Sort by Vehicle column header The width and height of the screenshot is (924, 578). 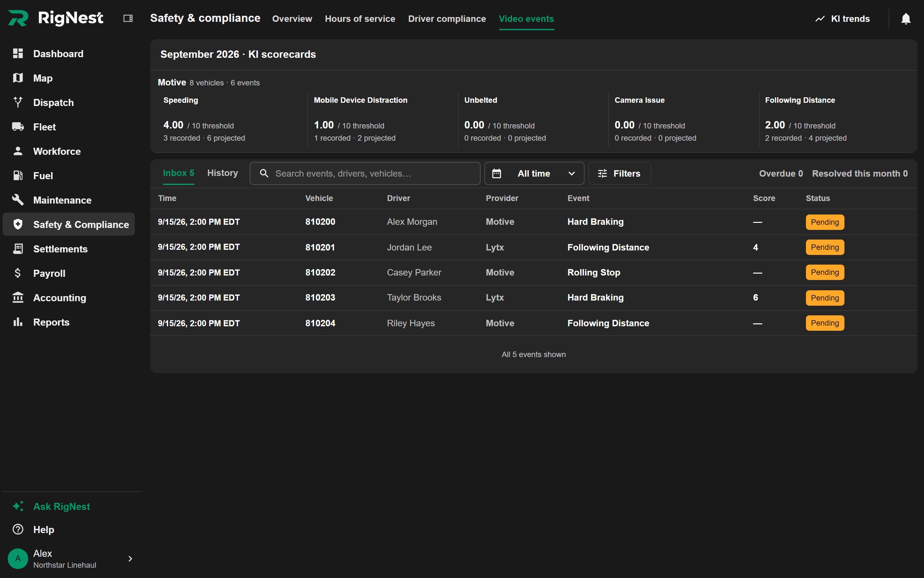pyautogui.click(x=319, y=198)
